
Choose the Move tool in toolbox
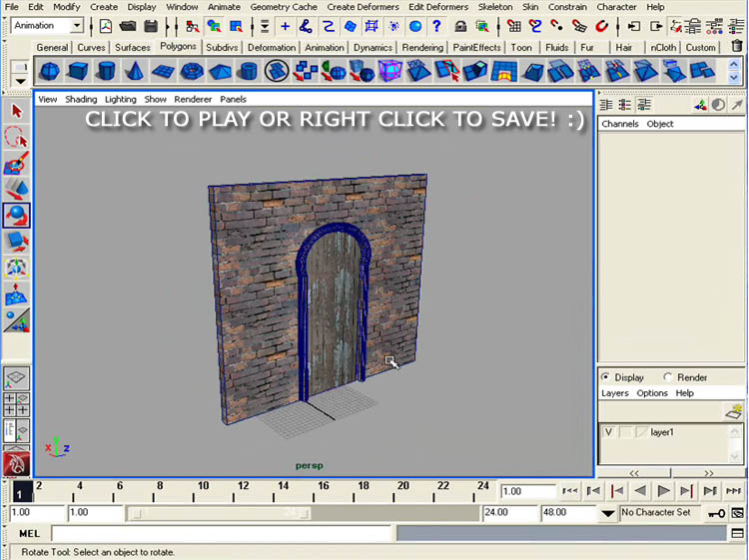pos(16,189)
